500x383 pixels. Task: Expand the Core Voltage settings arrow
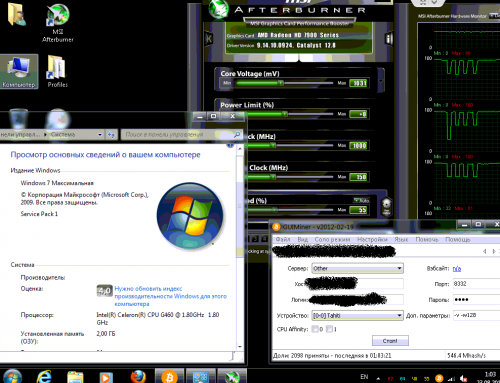(x=381, y=81)
